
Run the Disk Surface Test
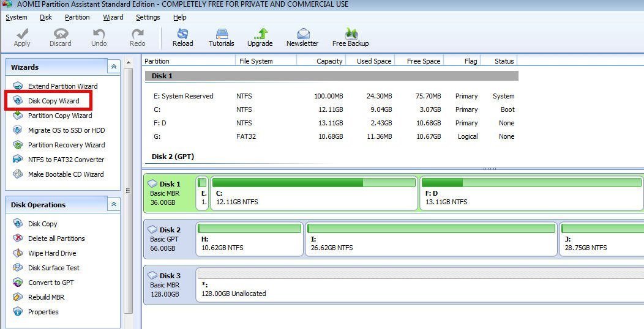tap(54, 268)
